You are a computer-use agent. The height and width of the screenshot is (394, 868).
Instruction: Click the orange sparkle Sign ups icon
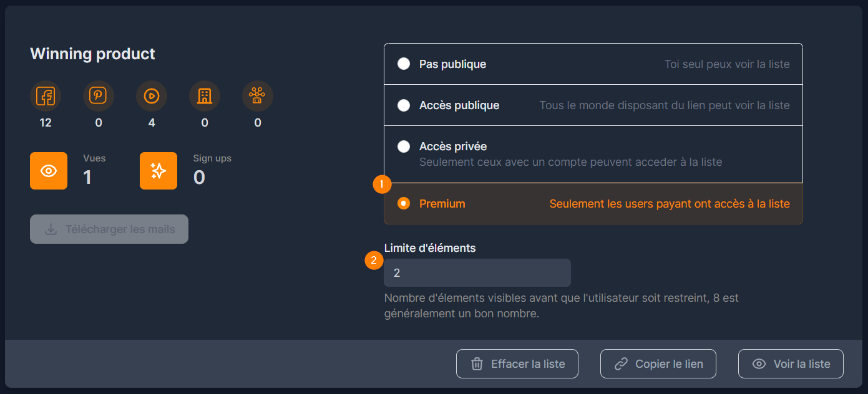(x=158, y=171)
